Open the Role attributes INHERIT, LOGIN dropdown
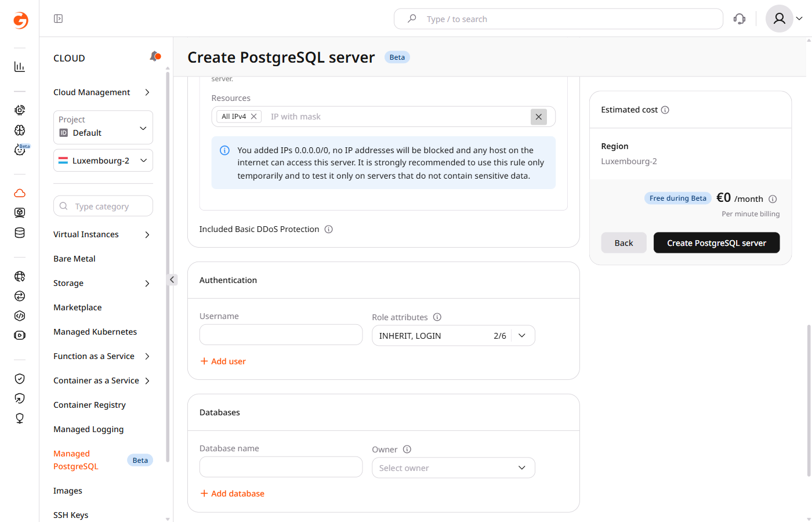 (454, 336)
